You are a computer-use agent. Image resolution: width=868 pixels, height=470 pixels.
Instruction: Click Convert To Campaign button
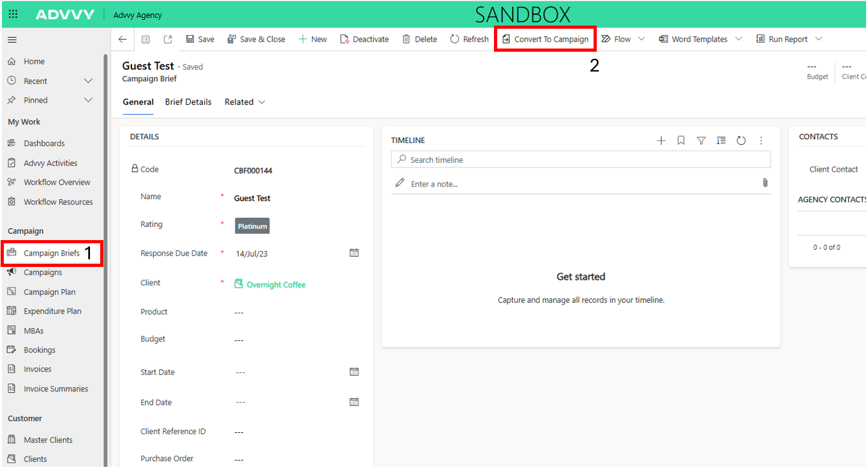(545, 39)
